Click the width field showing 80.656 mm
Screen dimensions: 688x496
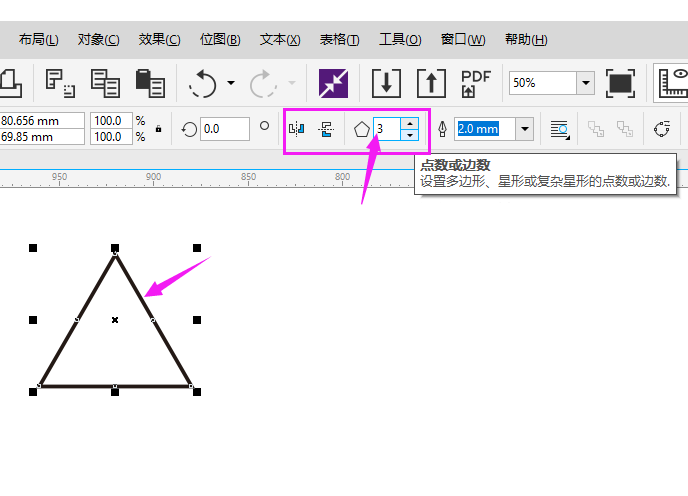point(42,121)
